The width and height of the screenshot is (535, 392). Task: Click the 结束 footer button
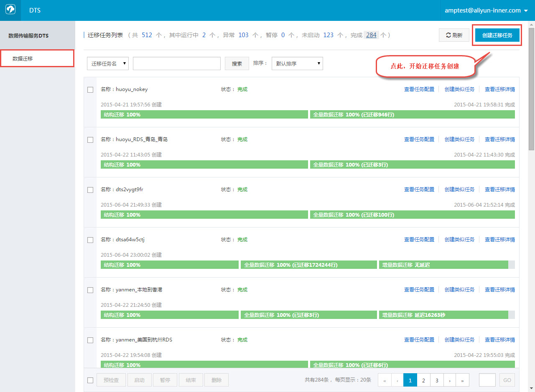(191, 380)
